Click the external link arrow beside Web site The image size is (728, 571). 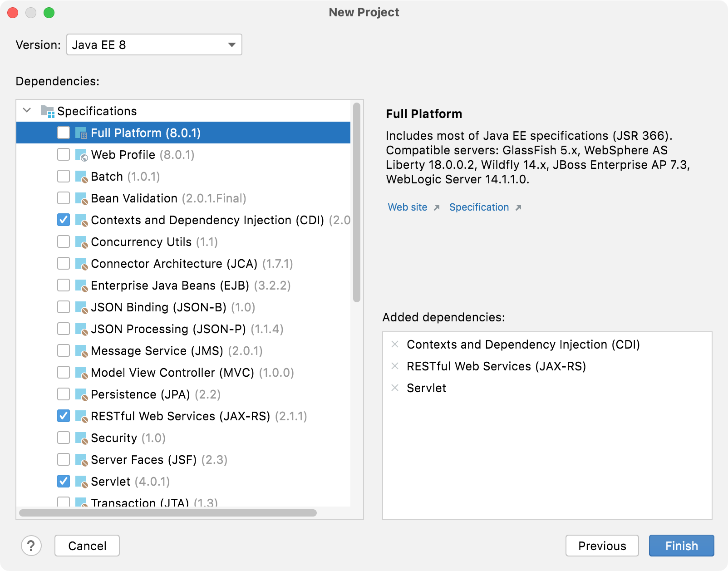pyautogui.click(x=436, y=207)
